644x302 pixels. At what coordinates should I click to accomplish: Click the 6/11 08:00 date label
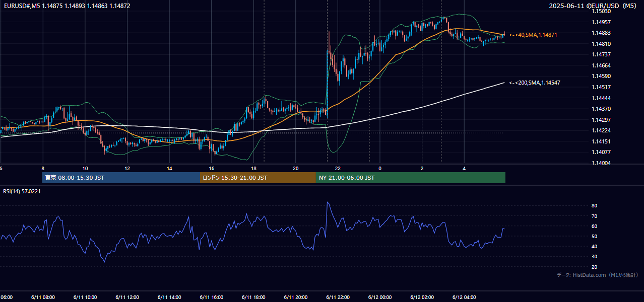point(42,297)
